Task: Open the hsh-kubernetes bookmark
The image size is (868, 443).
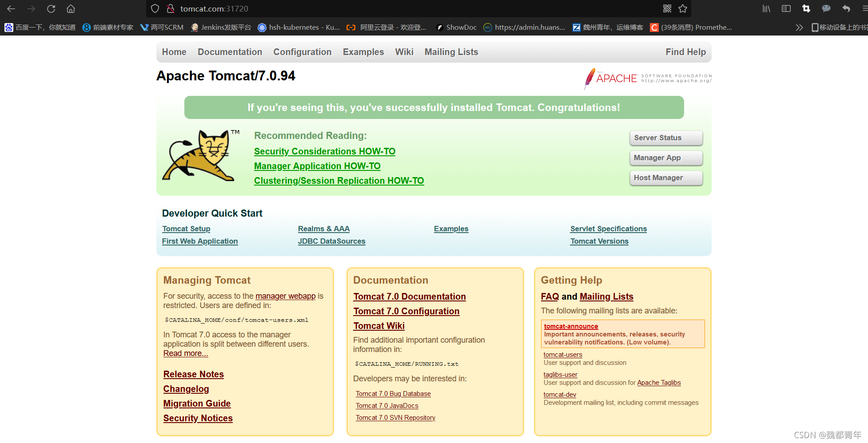Action: [x=299, y=28]
